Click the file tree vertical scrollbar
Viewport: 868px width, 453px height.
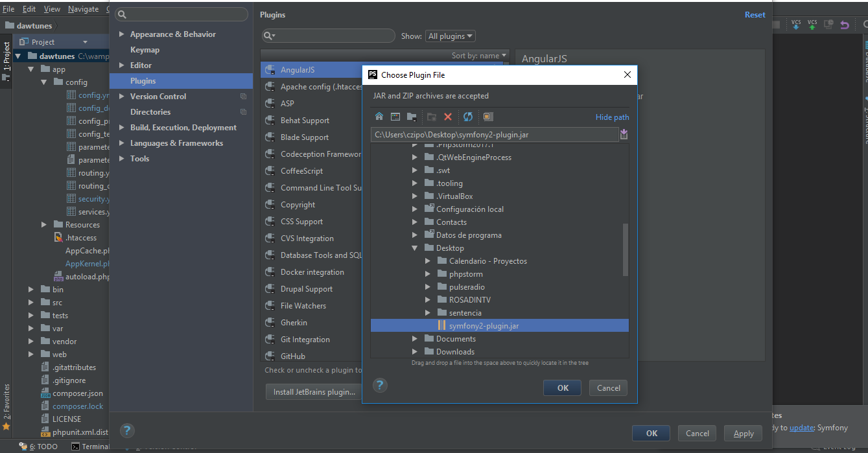[x=626, y=250]
